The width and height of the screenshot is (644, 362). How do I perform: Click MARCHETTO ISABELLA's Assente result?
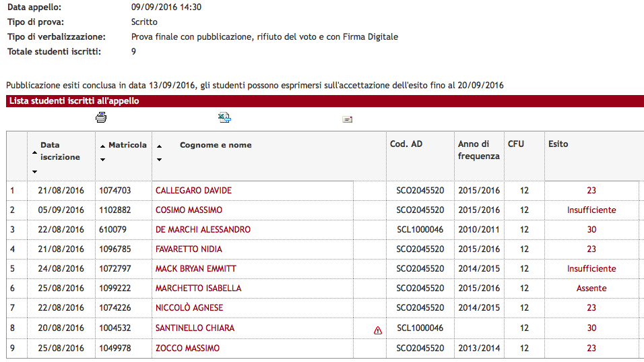(x=591, y=289)
